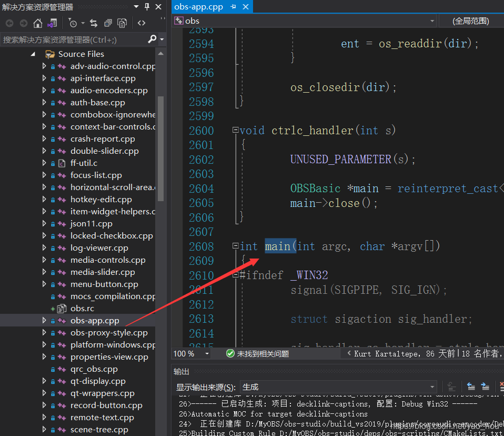Image resolution: width=504 pixels, height=436 pixels.
Task: Click the Home icon in Solution Explorer toolbar
Action: (37, 23)
